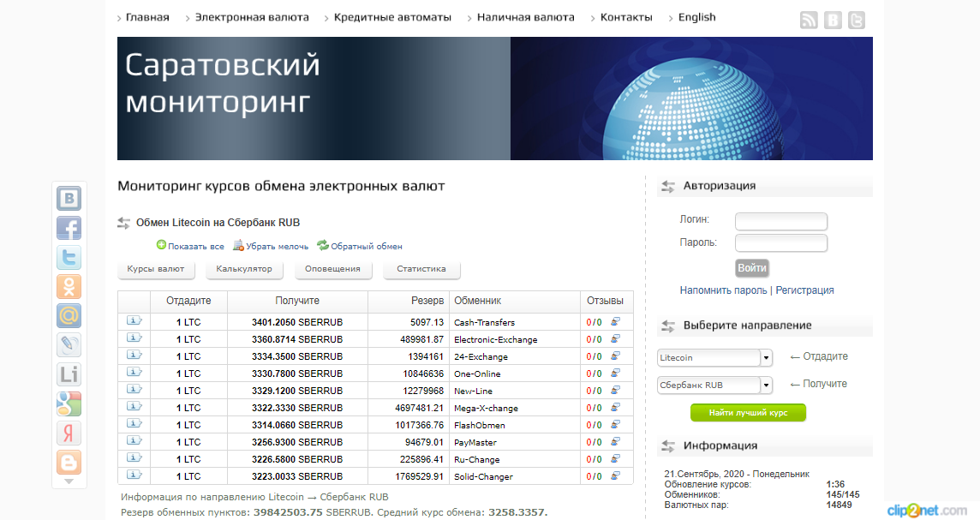Image resolution: width=980 pixels, height=520 pixels.
Task: Open reviews icon for Solid-Changer
Action: pyautogui.click(x=616, y=475)
